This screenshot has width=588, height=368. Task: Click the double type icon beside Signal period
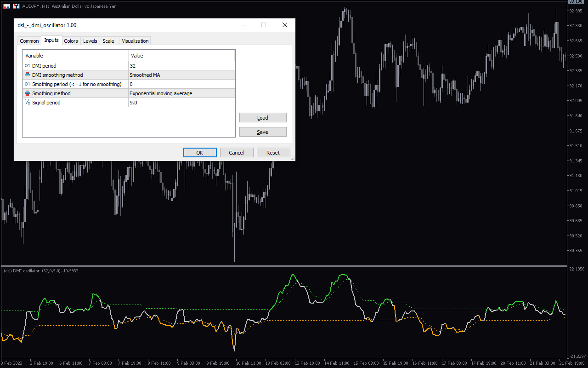coord(27,103)
